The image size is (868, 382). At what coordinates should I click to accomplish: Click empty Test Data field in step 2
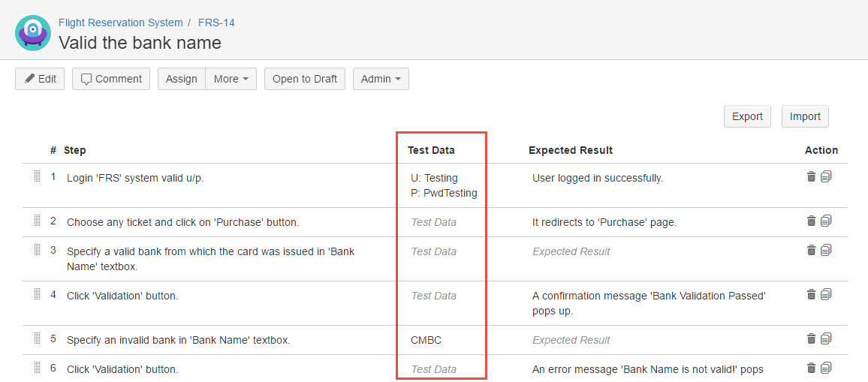[434, 222]
